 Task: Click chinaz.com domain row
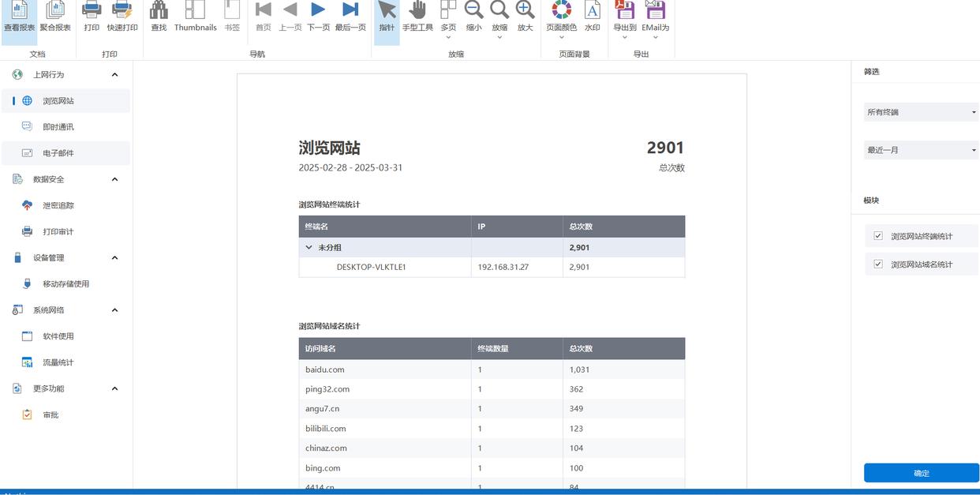[x=492, y=448]
